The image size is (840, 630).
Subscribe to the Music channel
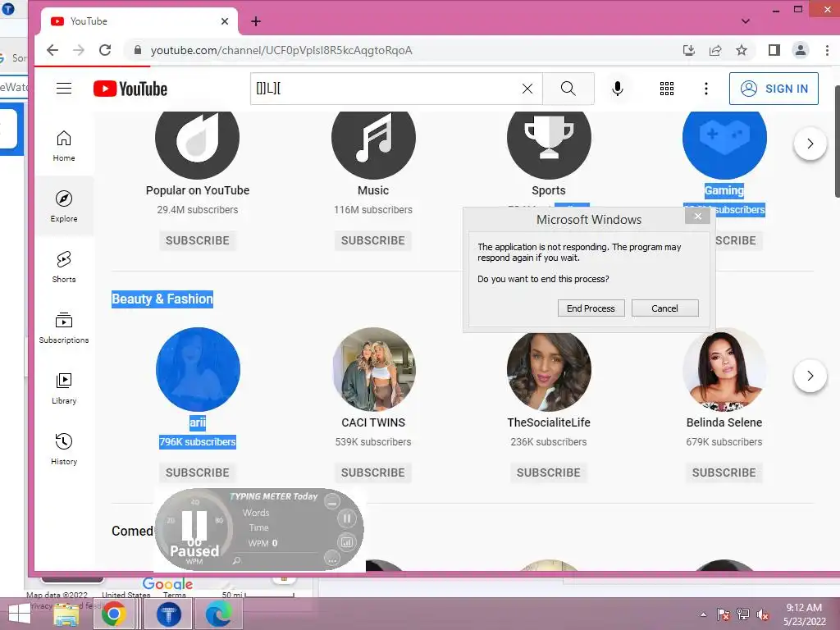coord(373,240)
